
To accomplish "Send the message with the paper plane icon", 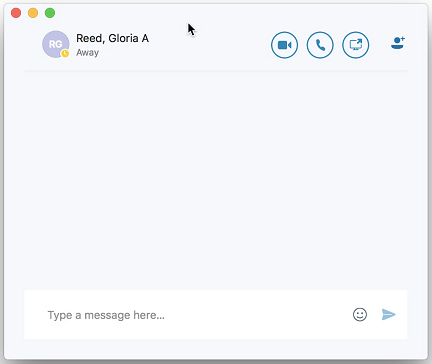I will [x=388, y=314].
